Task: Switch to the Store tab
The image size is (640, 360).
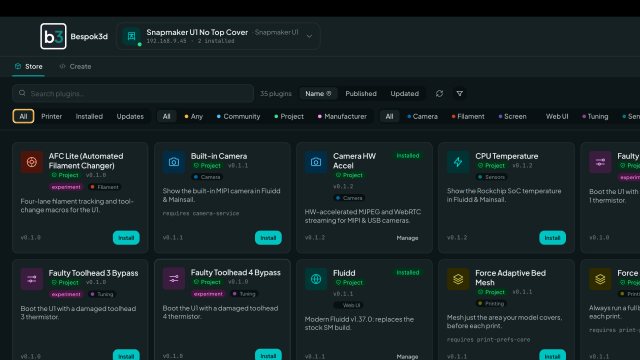Action: pos(29,67)
